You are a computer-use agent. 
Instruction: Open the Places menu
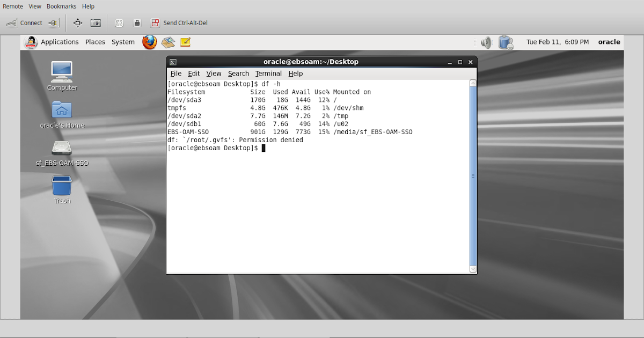(x=95, y=42)
